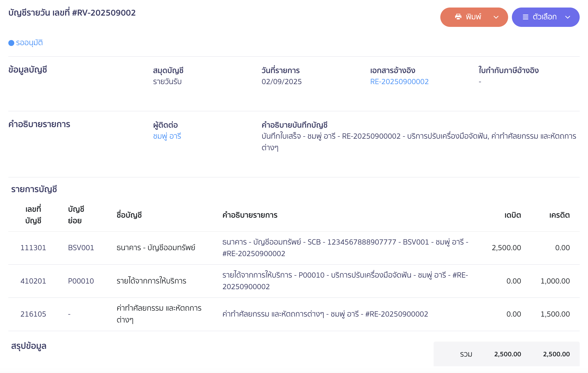Click the blue รออนุมัติ status dot

coord(11,43)
